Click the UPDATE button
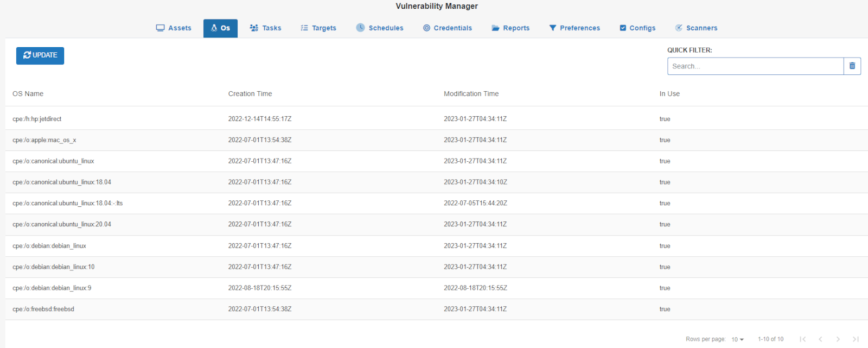This screenshot has width=868, height=348. point(40,55)
